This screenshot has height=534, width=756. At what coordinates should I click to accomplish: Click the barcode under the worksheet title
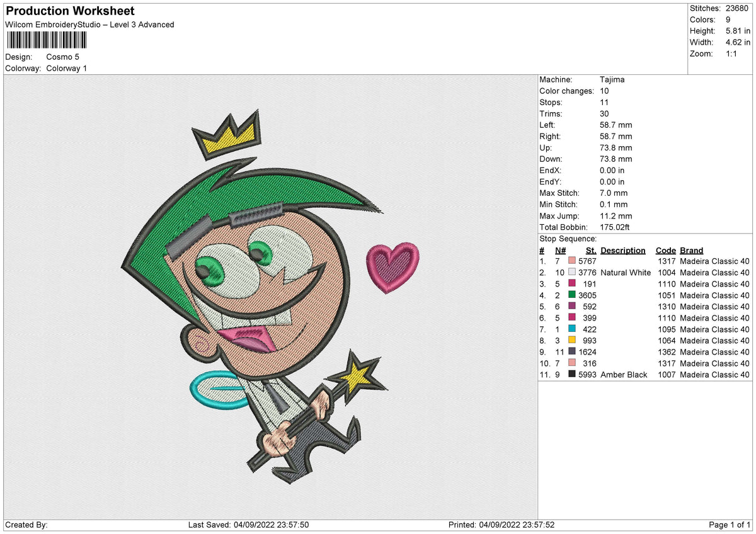pos(47,40)
